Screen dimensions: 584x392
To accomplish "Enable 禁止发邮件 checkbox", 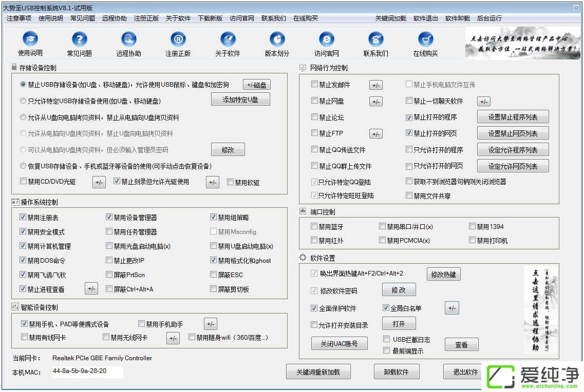I will click(314, 85).
